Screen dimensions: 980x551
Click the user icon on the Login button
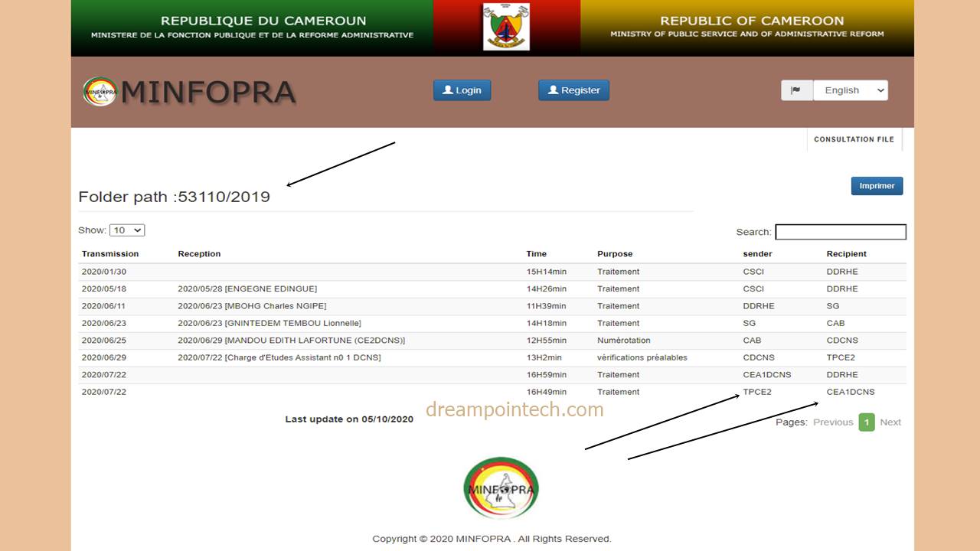click(449, 90)
